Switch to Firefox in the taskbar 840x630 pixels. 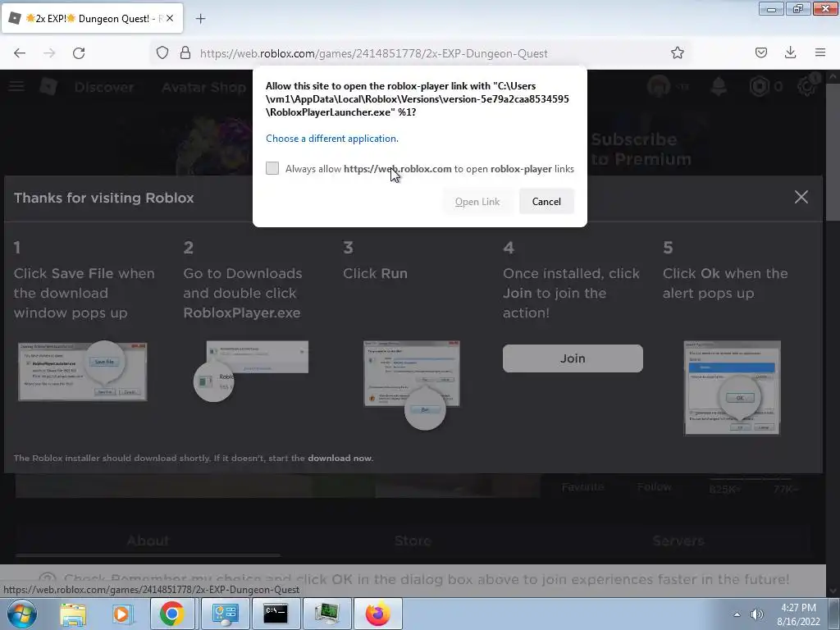pos(377,614)
